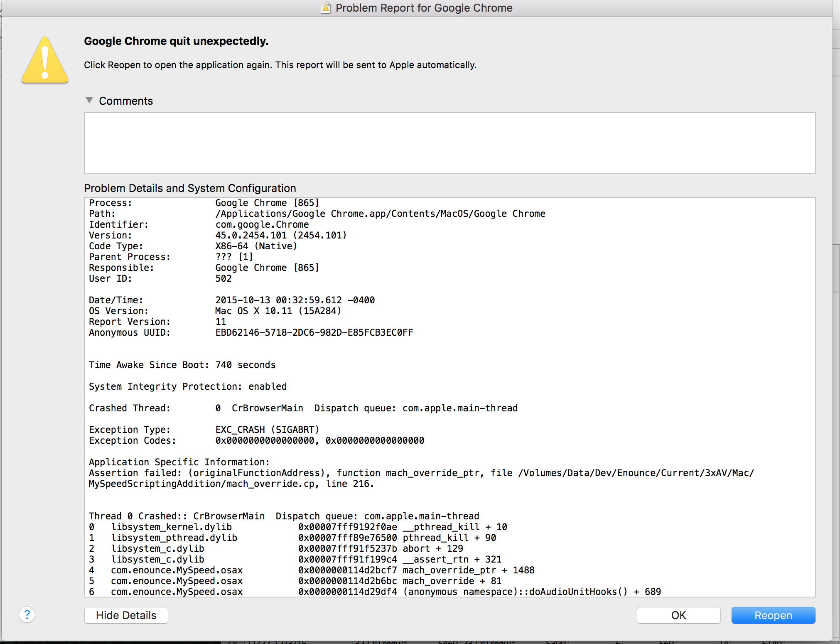Click the Process line in report details

204,203
